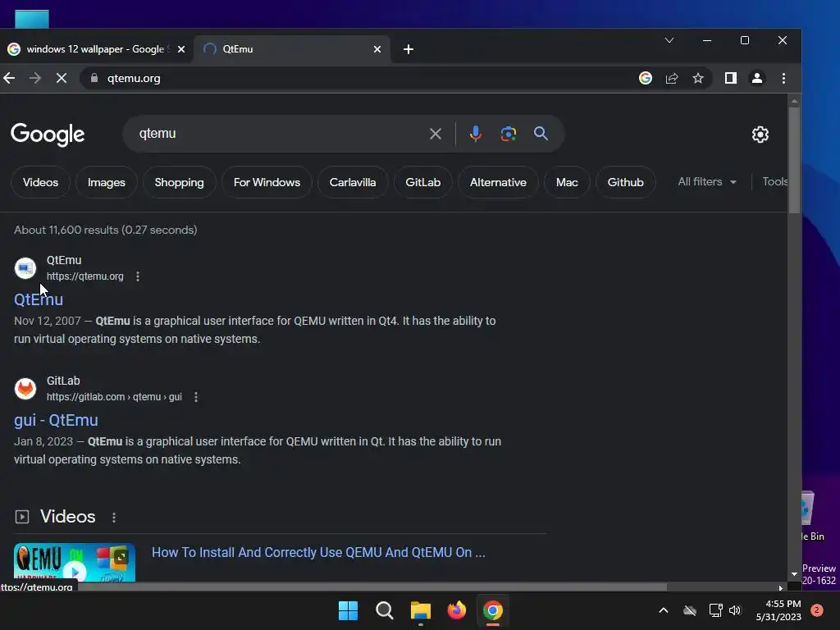The height and width of the screenshot is (630, 840).
Task: Close the QtEmu tab
Action: [x=377, y=49]
